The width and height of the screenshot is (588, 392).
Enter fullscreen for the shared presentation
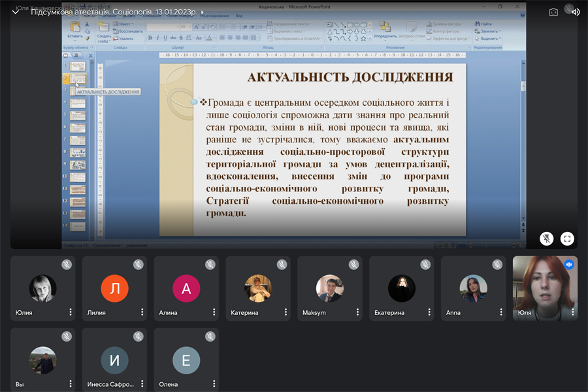point(567,239)
